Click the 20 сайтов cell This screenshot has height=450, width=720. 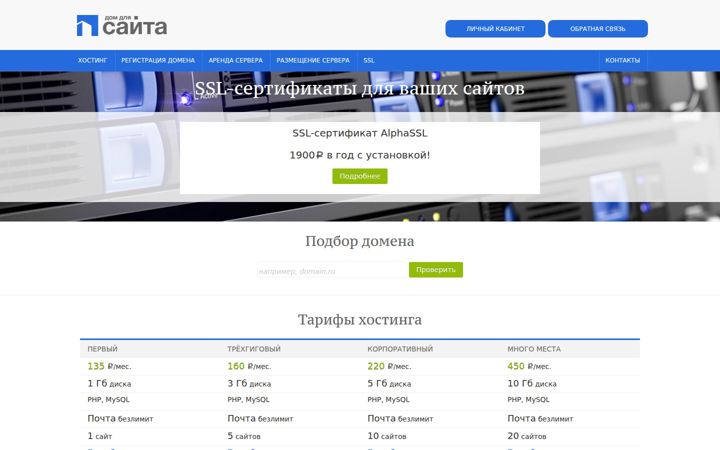[527, 436]
